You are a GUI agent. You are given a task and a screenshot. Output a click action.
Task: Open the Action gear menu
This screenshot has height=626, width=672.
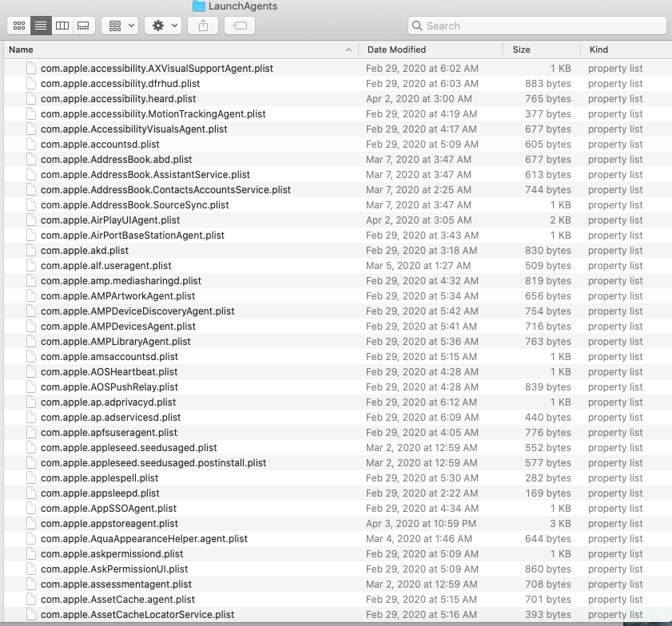[163, 26]
